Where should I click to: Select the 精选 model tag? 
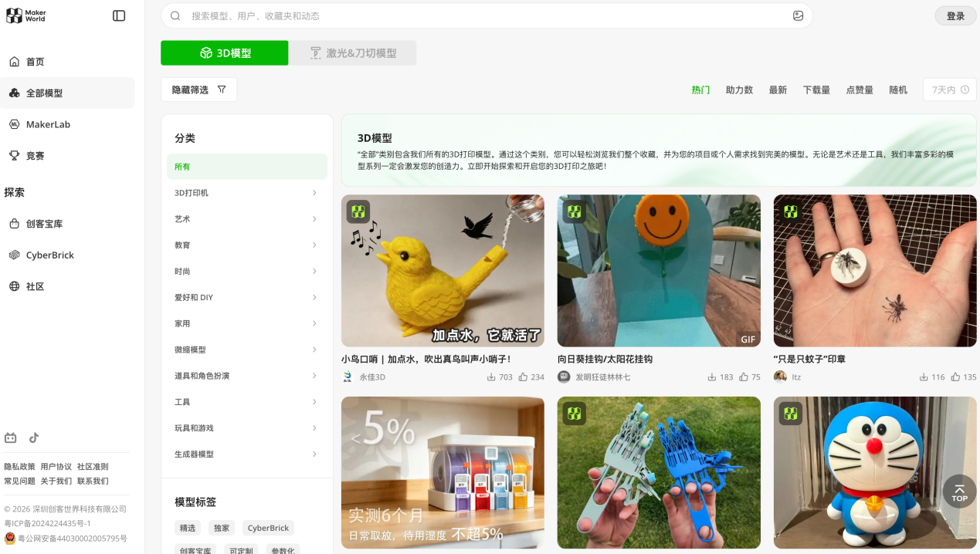point(188,528)
